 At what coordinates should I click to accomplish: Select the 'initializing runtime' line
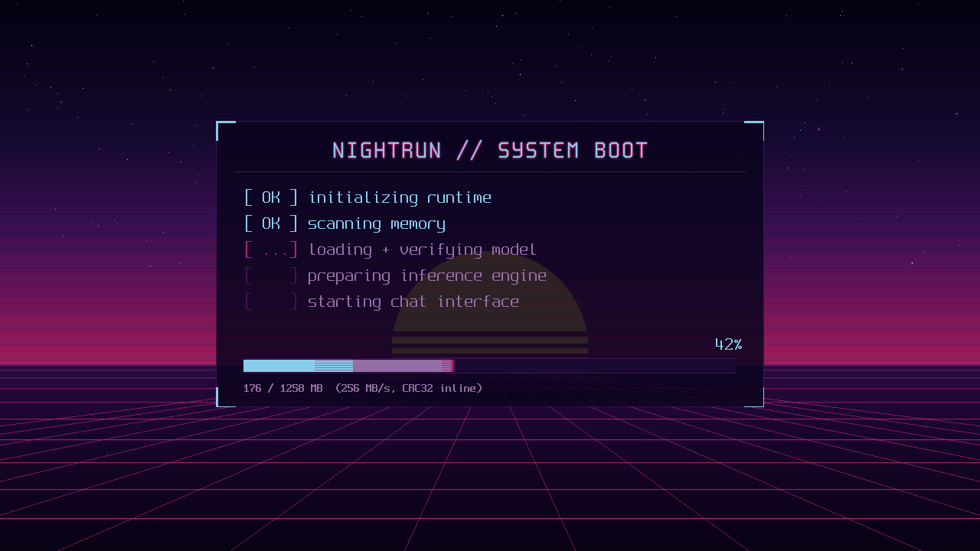tap(400, 197)
